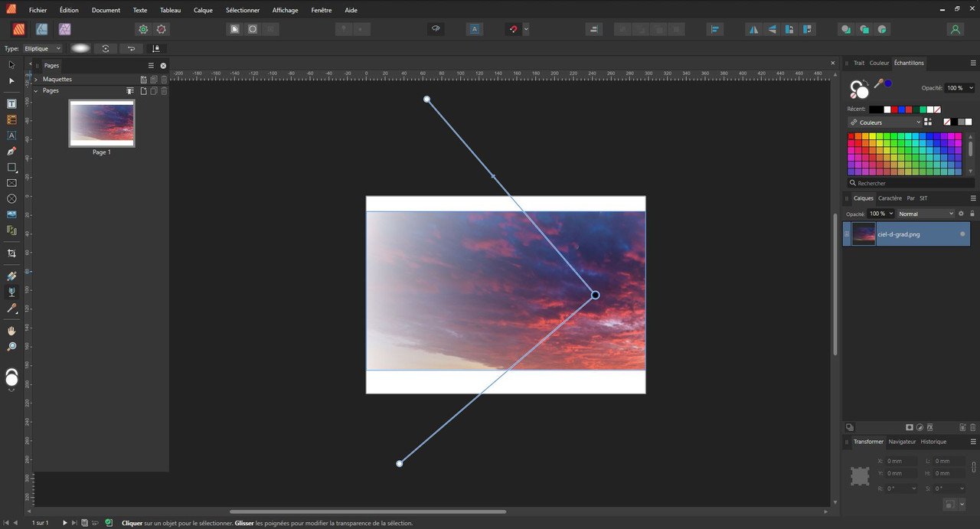The image size is (980, 529).
Task: Select the Rectangle shape tool
Action: [x=11, y=167]
